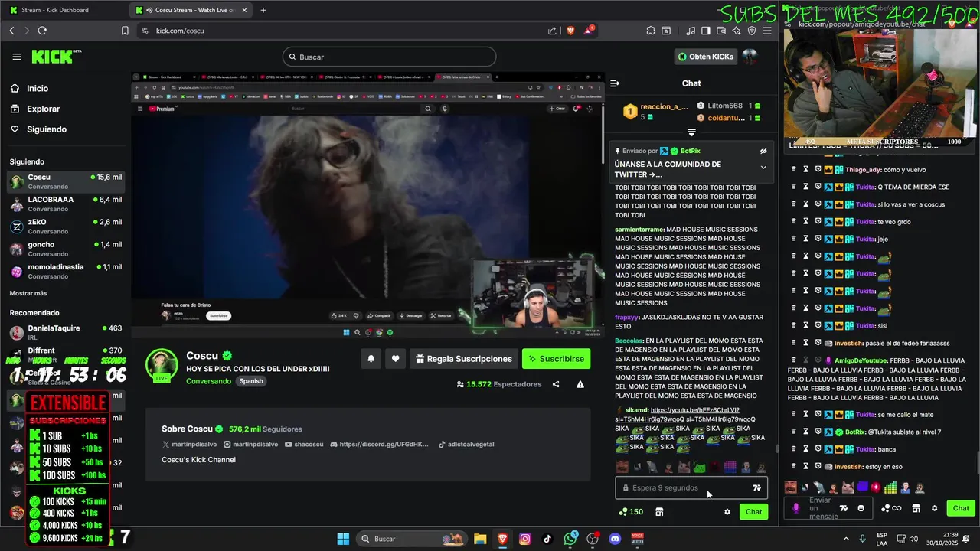Expand the leaderboard arrow in chat
This screenshot has height=551, width=980.
pos(691,132)
